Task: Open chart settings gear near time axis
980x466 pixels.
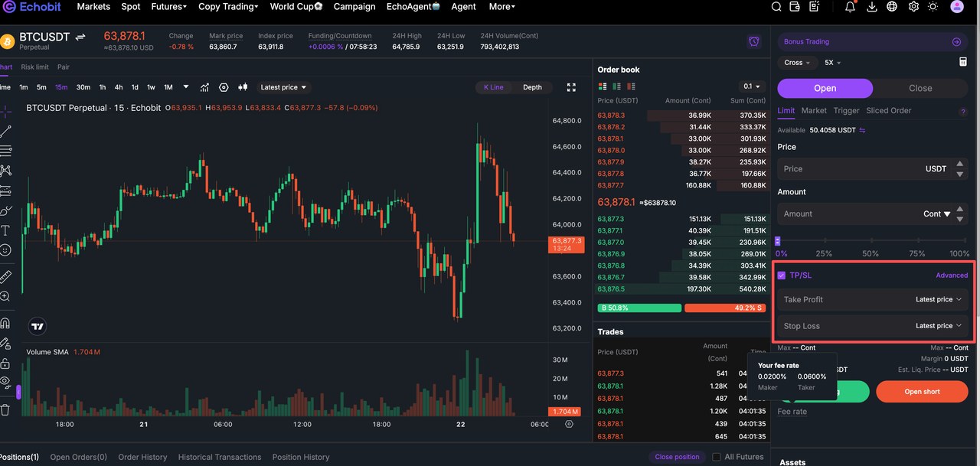Action: pyautogui.click(x=569, y=424)
